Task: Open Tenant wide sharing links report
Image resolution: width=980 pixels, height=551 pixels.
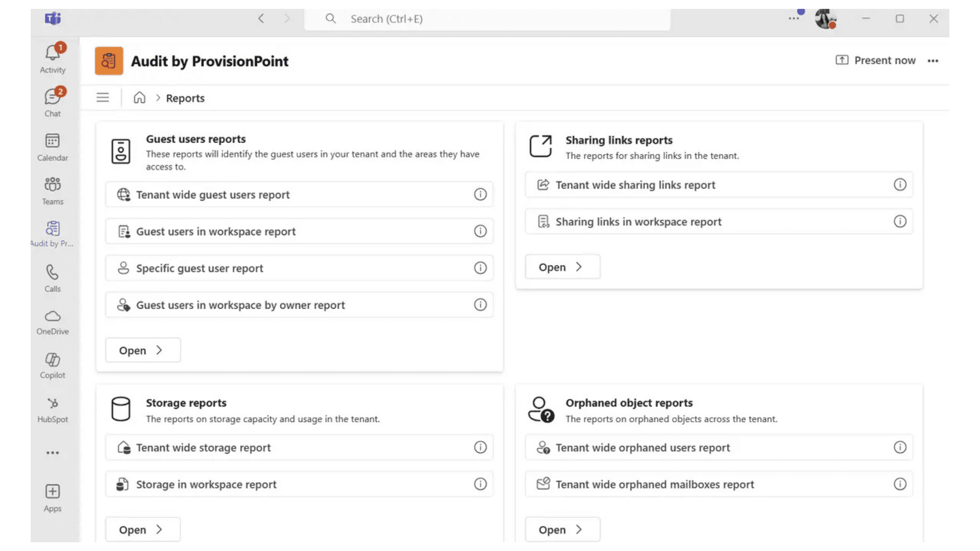Action: pyautogui.click(x=719, y=185)
